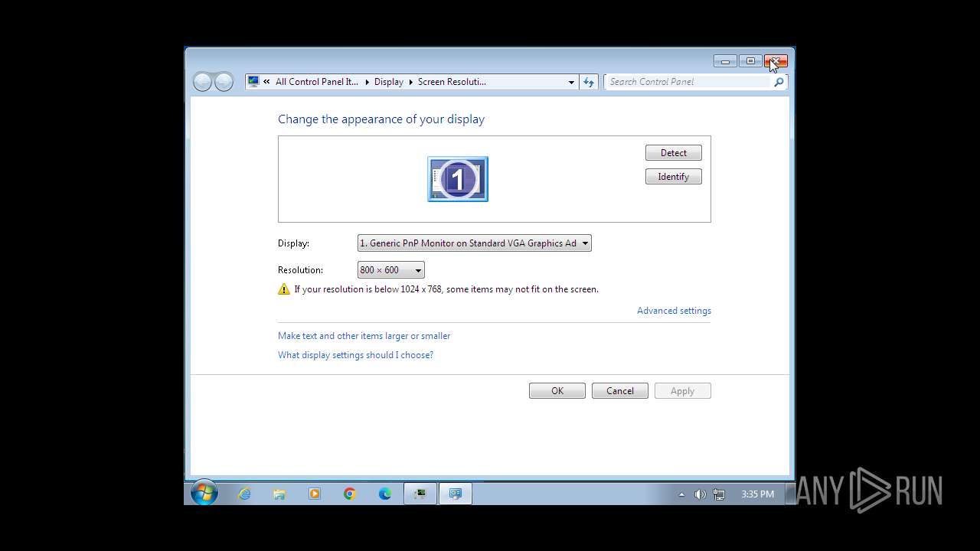Select All Control Panel Items breadcrumb
Viewport: 980px width, 551px height.
tap(317, 82)
